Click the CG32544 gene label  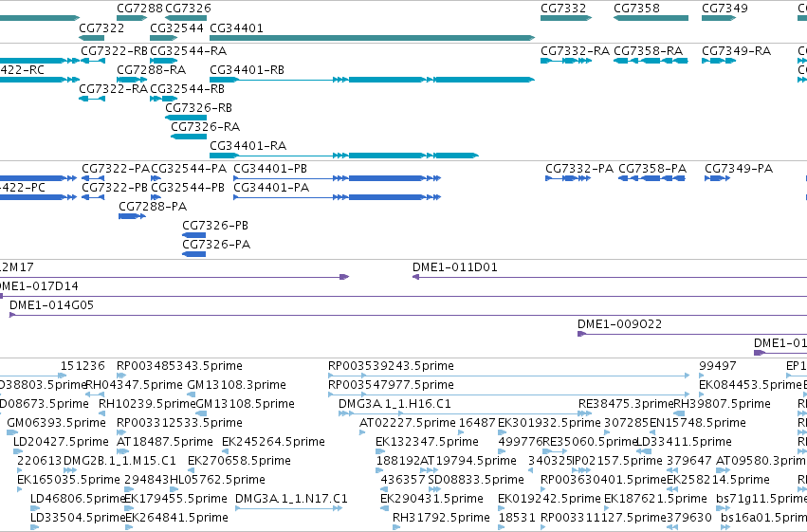click(176, 28)
